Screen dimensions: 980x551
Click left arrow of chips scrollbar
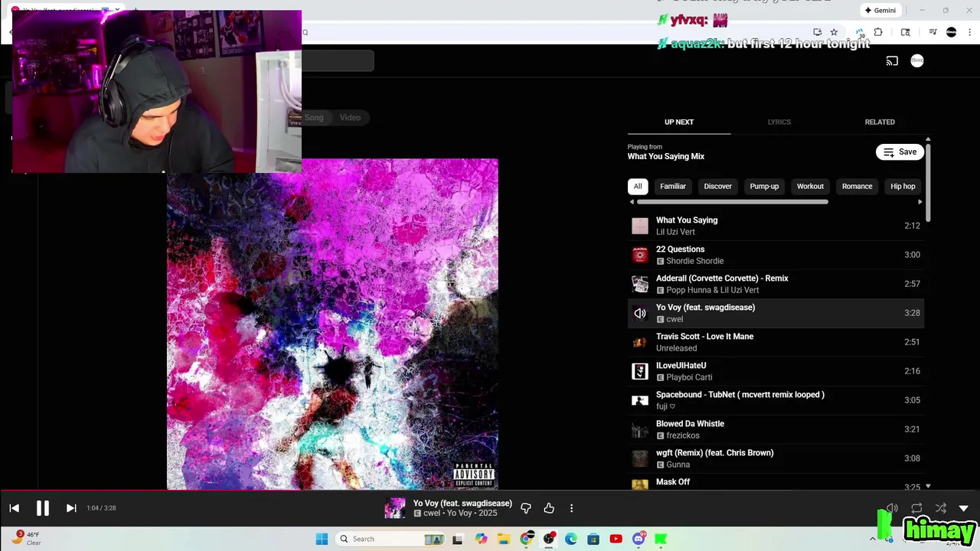coord(632,202)
